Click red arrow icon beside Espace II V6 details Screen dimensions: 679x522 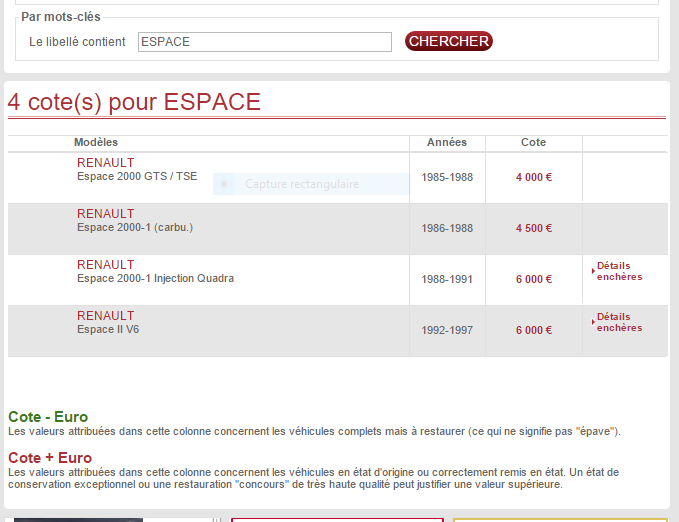coord(594,322)
